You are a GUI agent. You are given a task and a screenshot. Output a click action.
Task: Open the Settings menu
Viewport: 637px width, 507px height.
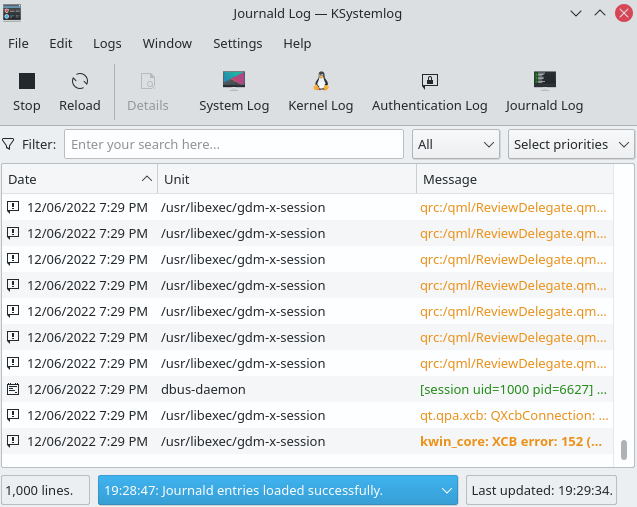[238, 43]
